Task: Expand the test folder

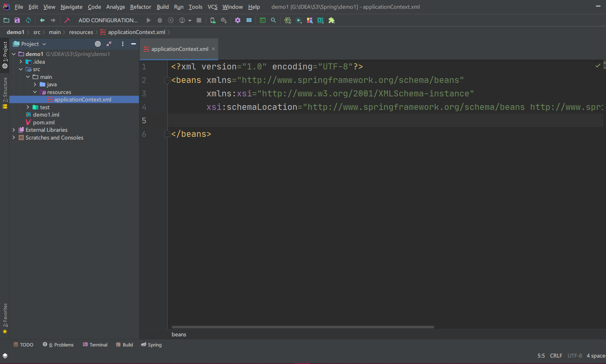Action: pyautogui.click(x=28, y=107)
